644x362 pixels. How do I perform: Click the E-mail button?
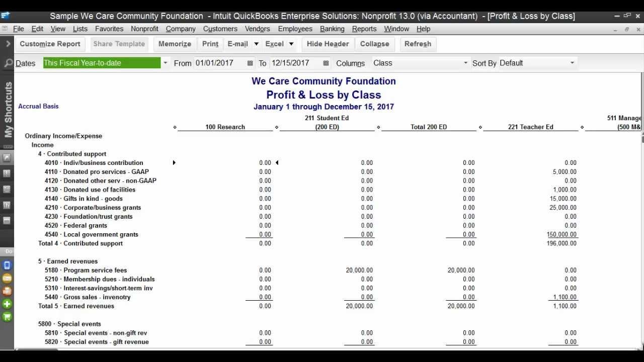pos(237,44)
